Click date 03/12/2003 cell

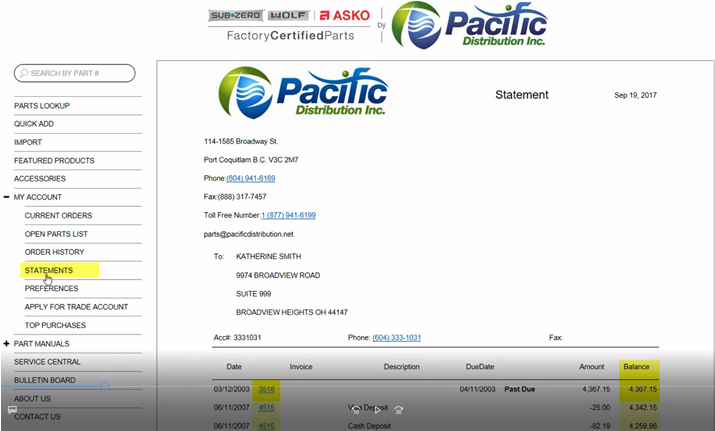pos(231,389)
